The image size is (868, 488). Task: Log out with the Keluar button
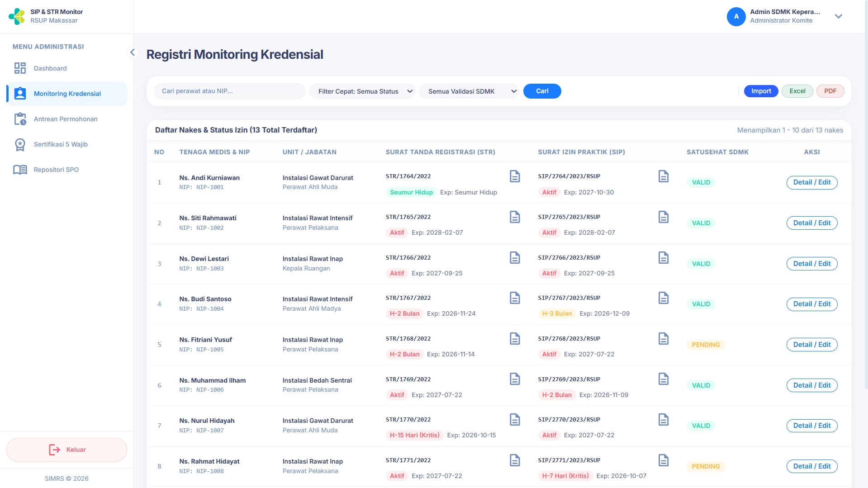pos(67,450)
